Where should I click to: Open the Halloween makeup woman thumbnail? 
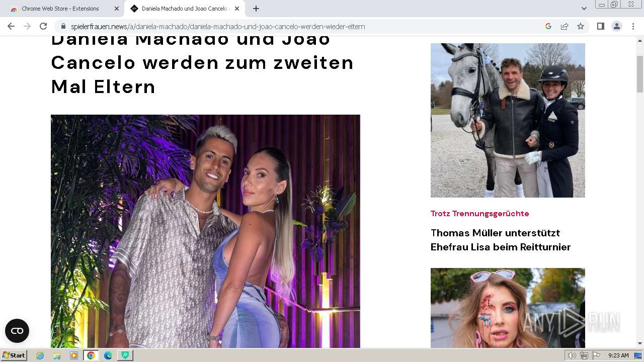(x=508, y=308)
